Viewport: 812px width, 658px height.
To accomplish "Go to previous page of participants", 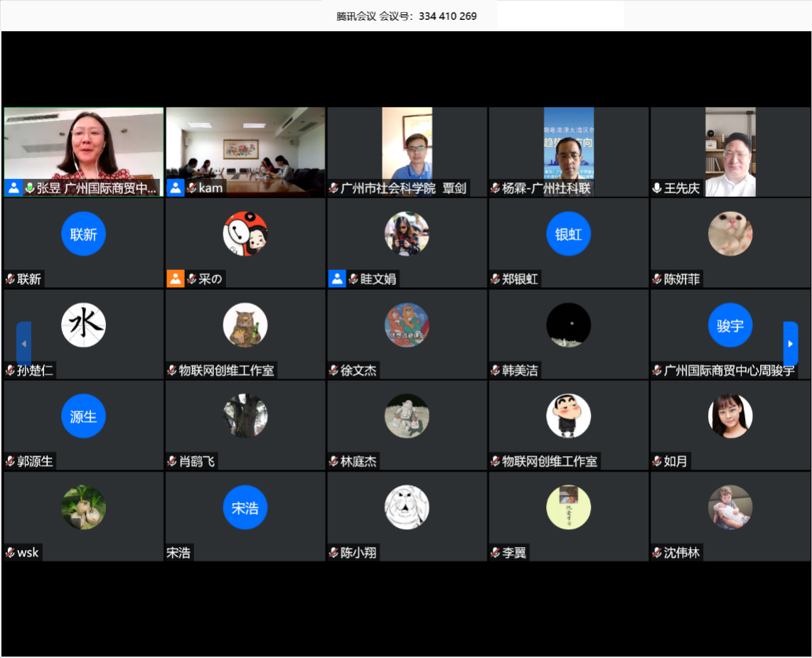I will click(x=23, y=344).
